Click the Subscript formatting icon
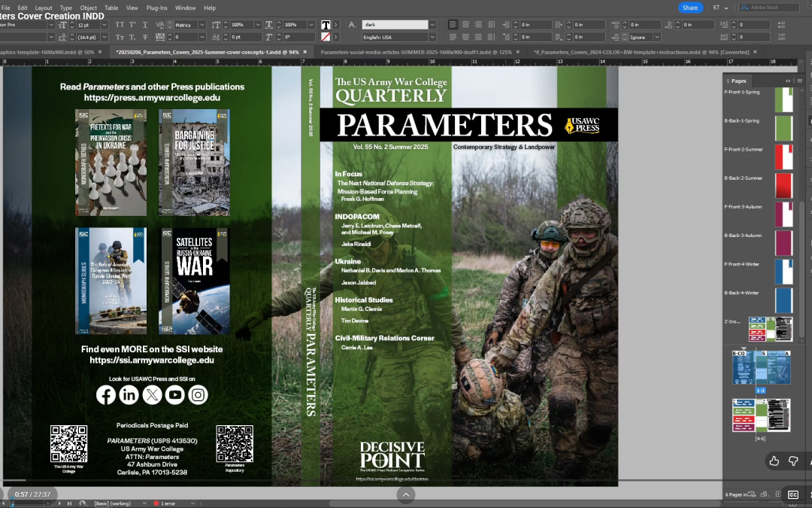The height and width of the screenshot is (508, 812). [x=132, y=38]
